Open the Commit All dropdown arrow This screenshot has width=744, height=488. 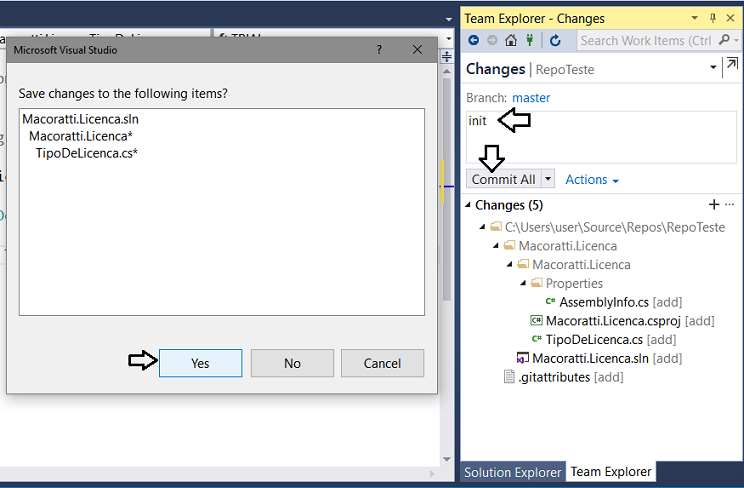548,179
